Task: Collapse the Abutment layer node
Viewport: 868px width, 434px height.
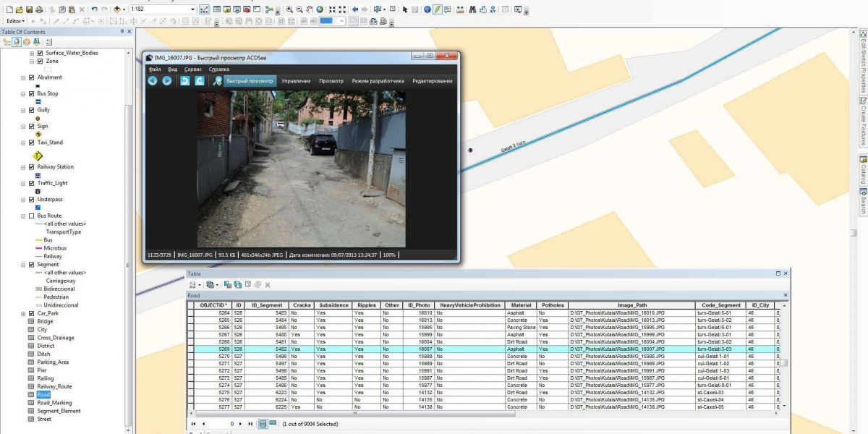Action: pos(23,77)
